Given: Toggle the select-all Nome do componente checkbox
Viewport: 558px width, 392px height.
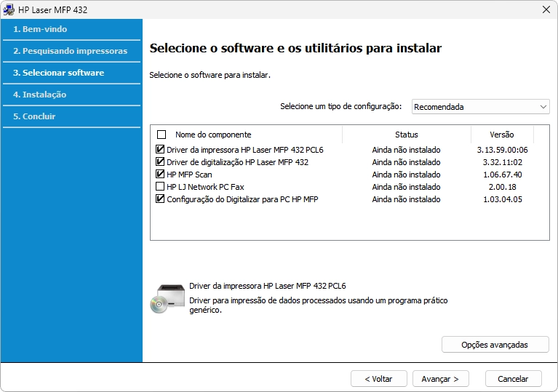Looking at the screenshot, I should [x=162, y=135].
